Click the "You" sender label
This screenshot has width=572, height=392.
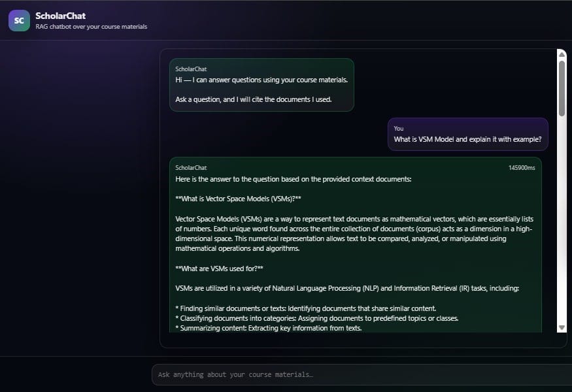point(399,129)
